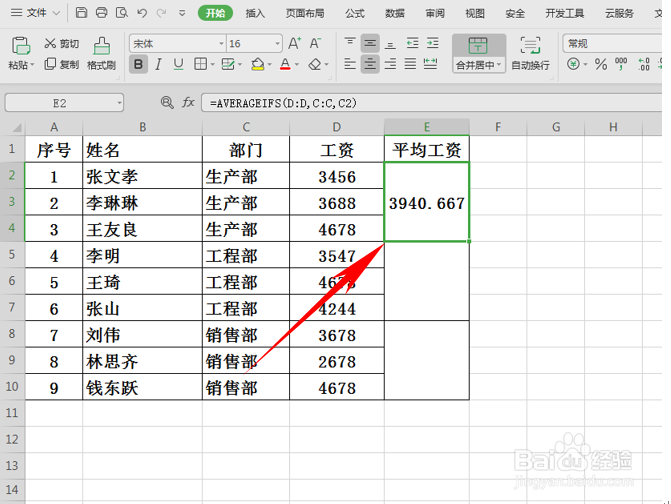Viewport: 671px width, 504px height.
Task: Open the 公式 tab
Action: (x=355, y=13)
